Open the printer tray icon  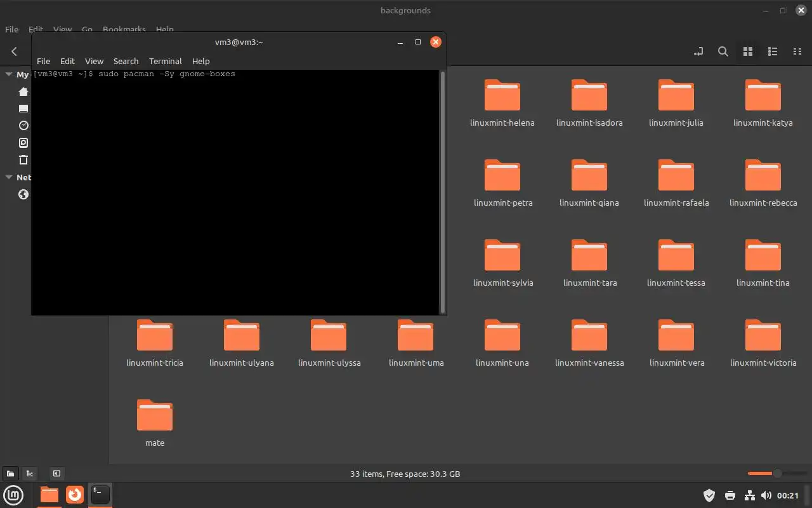tap(730, 495)
